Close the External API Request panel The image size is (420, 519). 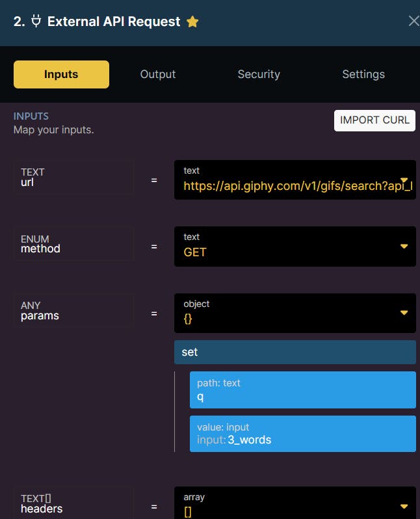(x=413, y=21)
